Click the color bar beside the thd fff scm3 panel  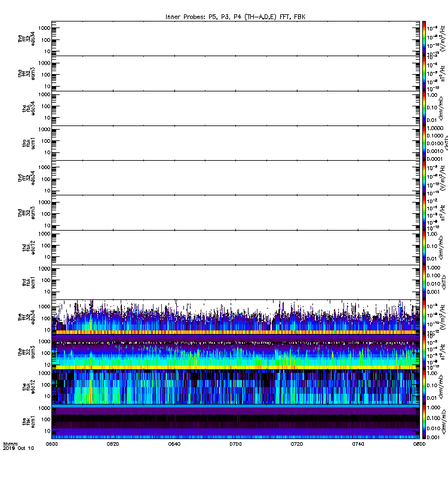[x=424, y=213]
